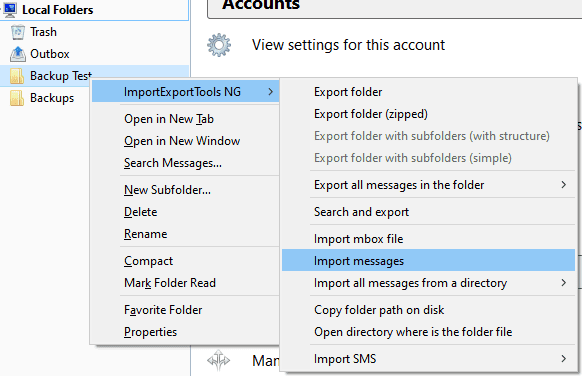The image size is (582, 376).
Task: Select Export folder with subfolders (simple)
Action: pos(428,158)
